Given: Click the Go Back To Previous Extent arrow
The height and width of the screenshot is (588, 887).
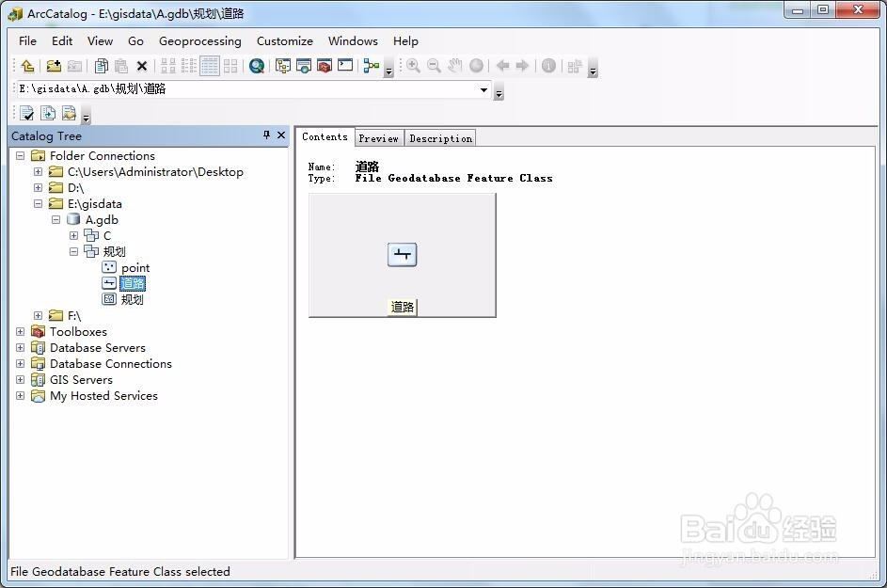Looking at the screenshot, I should pyautogui.click(x=502, y=66).
